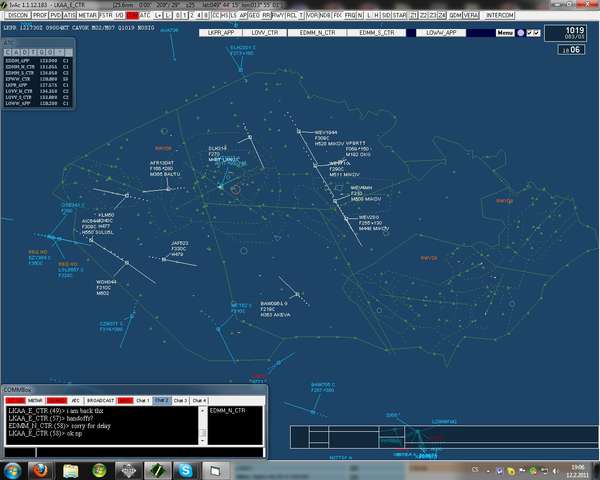Toggle the PVD toolbar button
Screen dimensions: 600x480
point(55,15)
